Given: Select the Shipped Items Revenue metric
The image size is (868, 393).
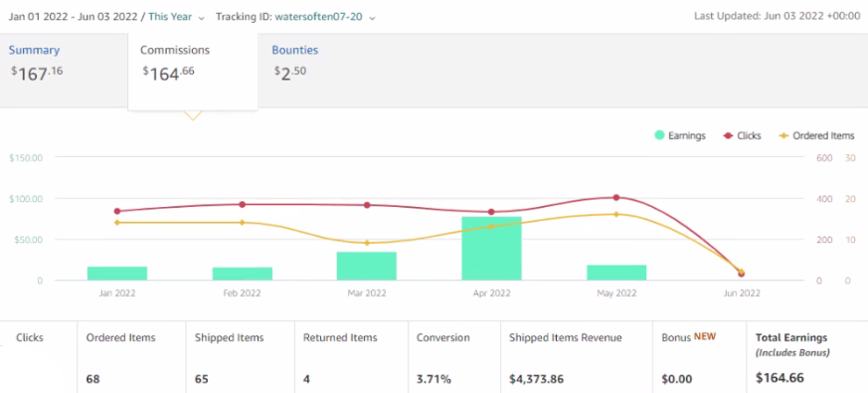Looking at the screenshot, I should tap(577, 357).
